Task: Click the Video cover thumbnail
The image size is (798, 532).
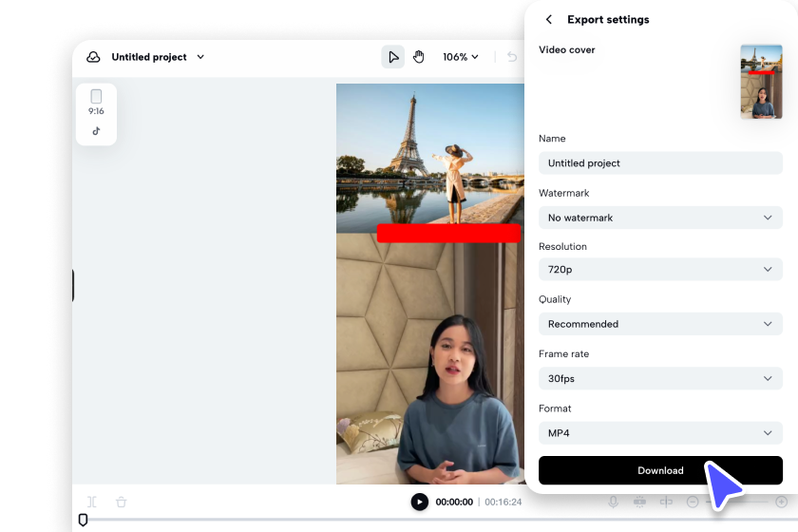Action: pyautogui.click(x=761, y=82)
